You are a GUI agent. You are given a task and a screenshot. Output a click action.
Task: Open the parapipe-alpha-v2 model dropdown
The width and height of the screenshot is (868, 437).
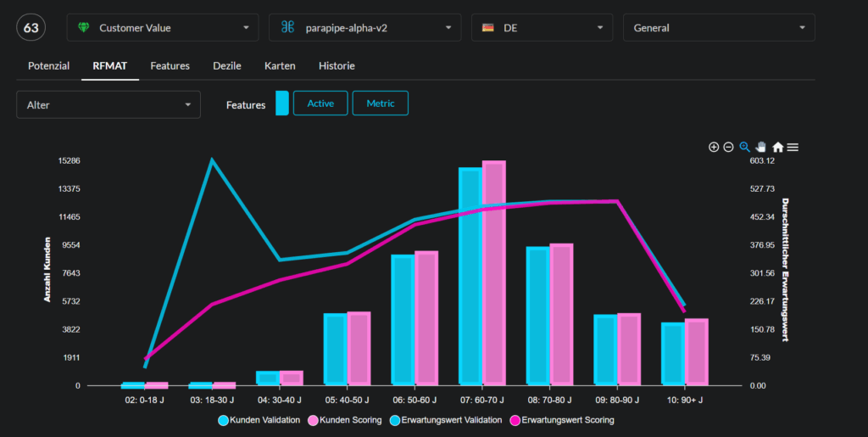(x=365, y=27)
